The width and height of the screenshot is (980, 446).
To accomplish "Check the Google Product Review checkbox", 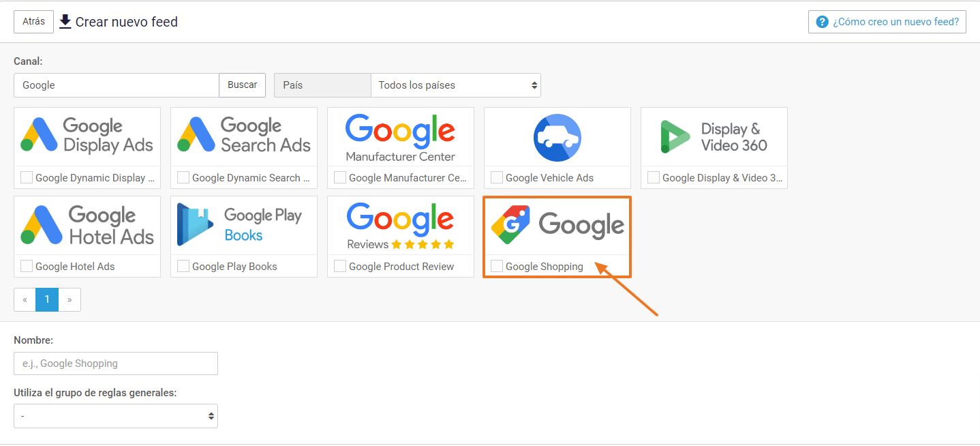I will (340, 266).
